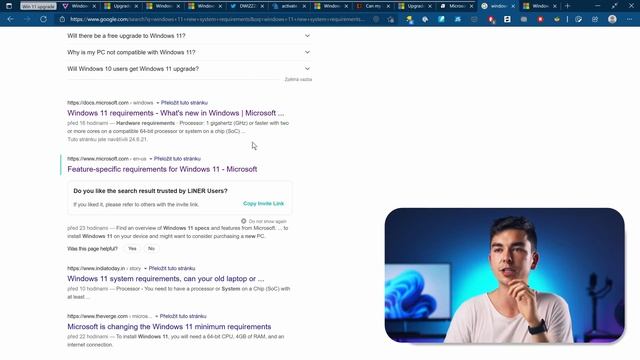
Task: Open options arrow for theverge.com result
Action: [157, 316]
